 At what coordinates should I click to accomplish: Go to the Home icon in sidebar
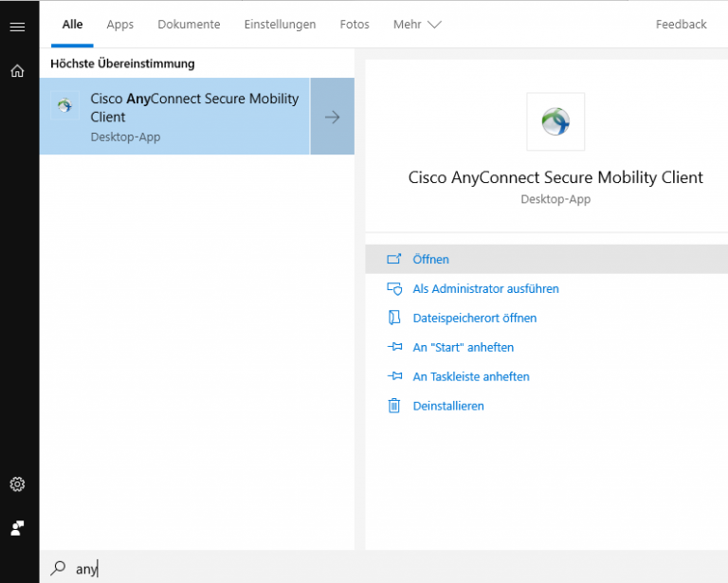(x=17, y=71)
